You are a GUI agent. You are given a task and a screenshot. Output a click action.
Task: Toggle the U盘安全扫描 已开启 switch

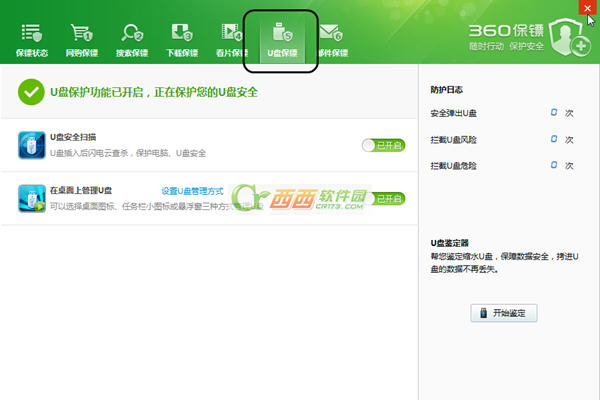coord(383,146)
